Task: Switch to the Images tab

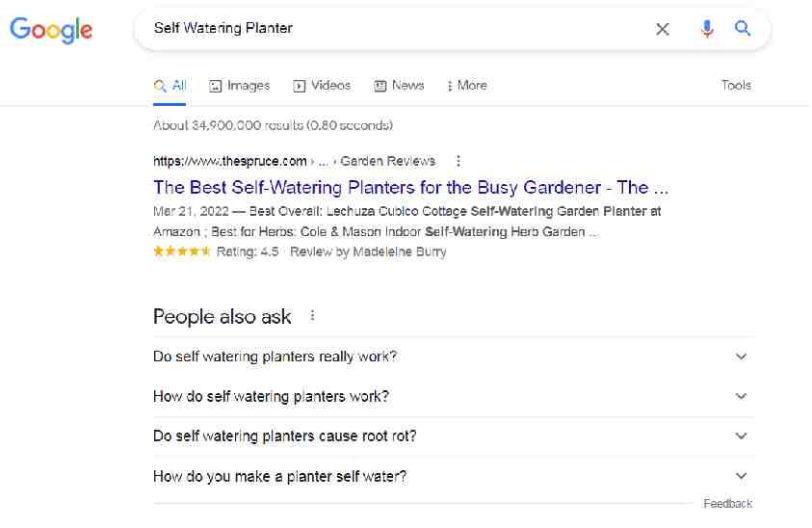Action: (x=240, y=86)
